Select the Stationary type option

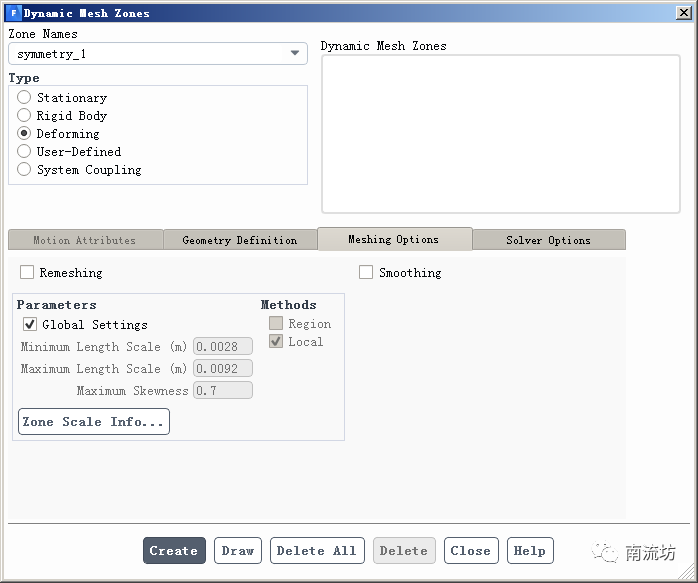tap(25, 98)
